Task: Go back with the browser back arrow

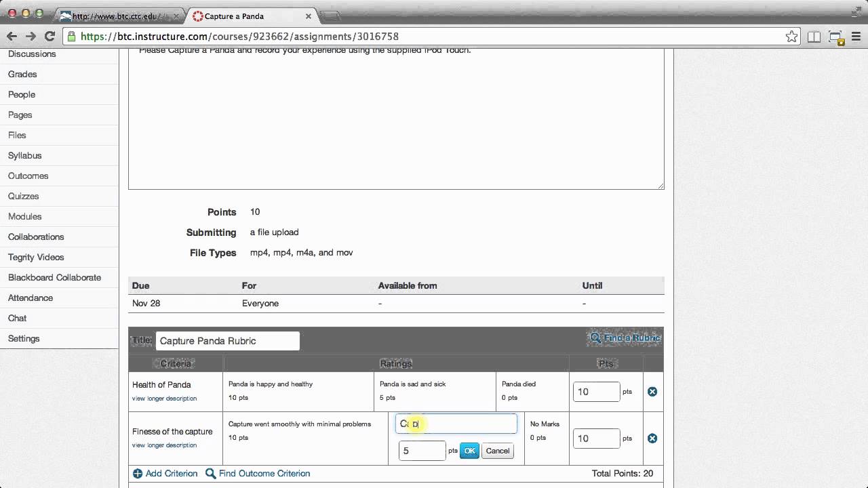Action: [12, 37]
